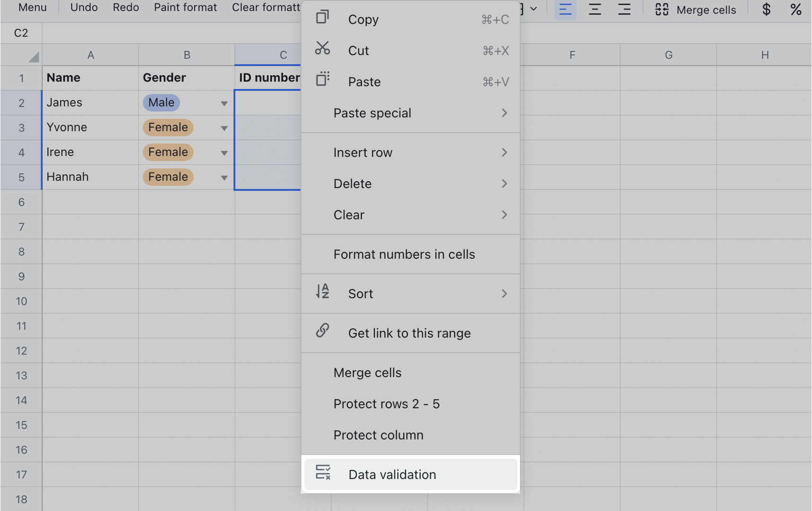Click the right align icon
The image size is (812, 511).
(624, 9)
